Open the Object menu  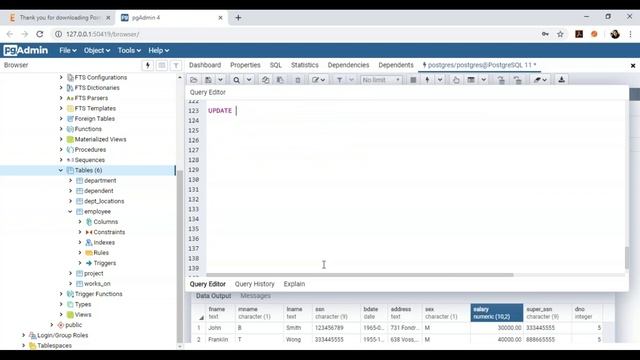(x=97, y=50)
